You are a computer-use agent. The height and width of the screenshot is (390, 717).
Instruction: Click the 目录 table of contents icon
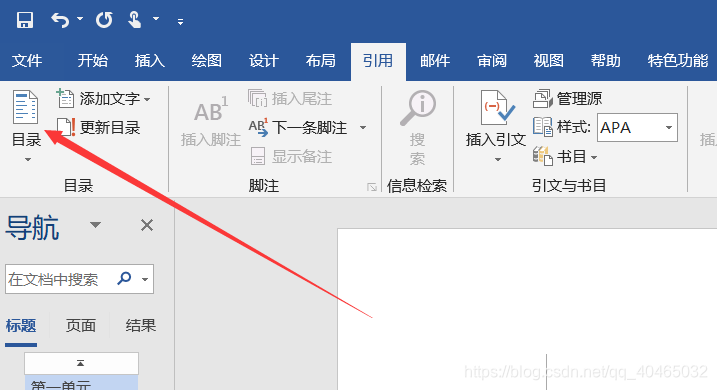tap(26, 107)
